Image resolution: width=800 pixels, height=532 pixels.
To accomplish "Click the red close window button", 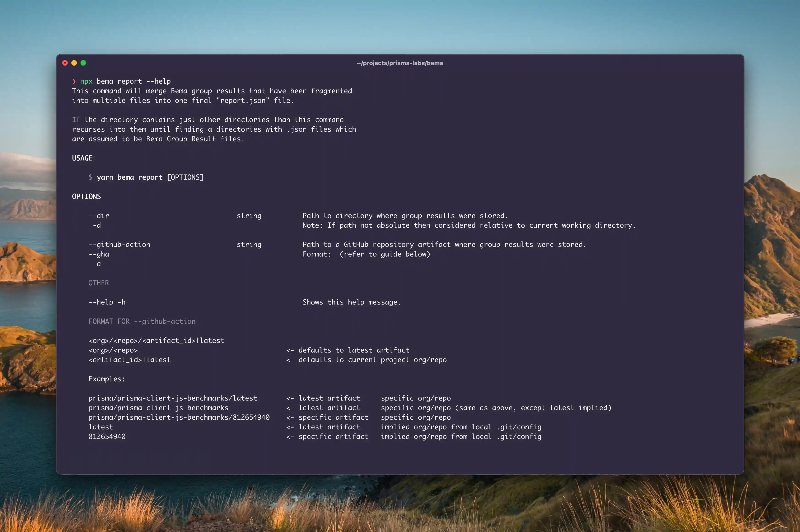I will tap(65, 63).
